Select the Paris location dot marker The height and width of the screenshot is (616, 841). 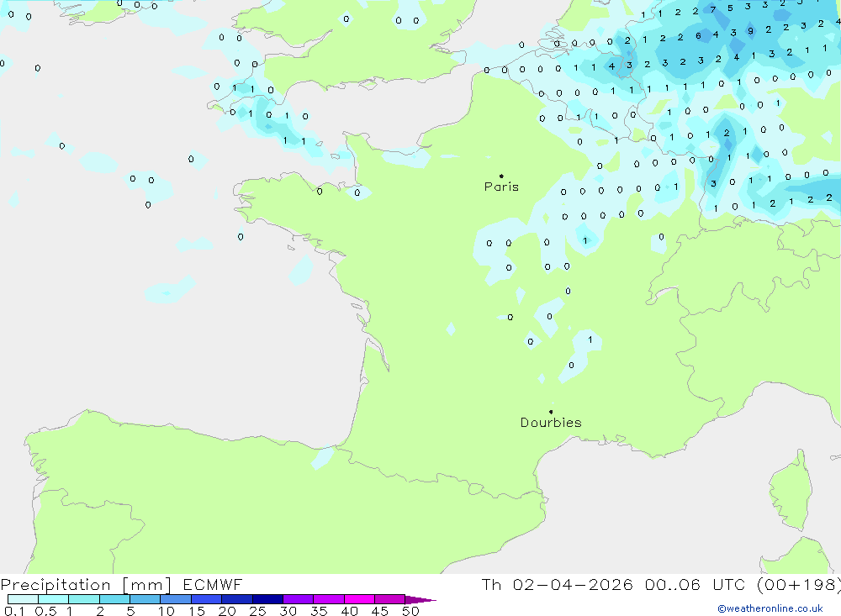(x=501, y=176)
